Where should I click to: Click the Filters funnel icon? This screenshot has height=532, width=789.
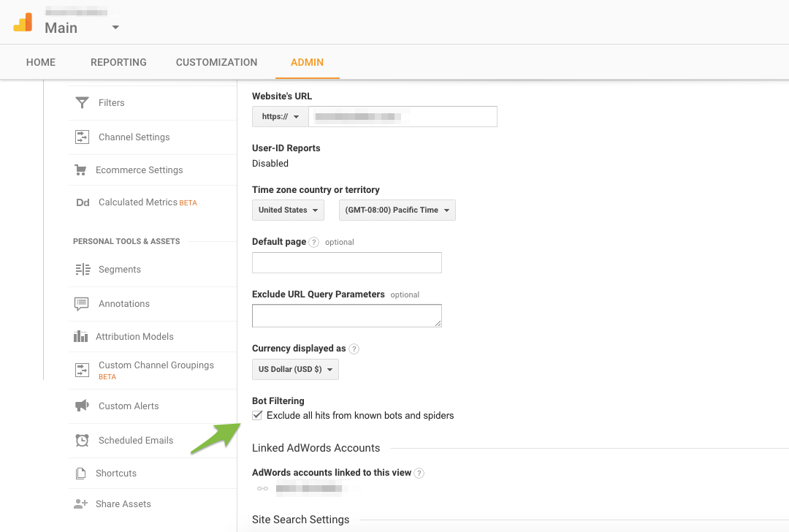(x=82, y=103)
